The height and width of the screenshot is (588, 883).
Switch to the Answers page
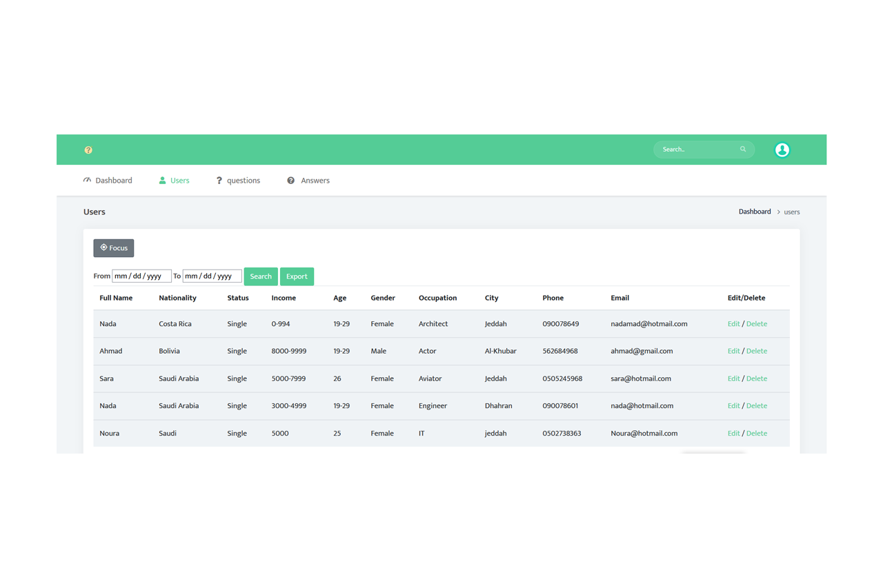(315, 181)
